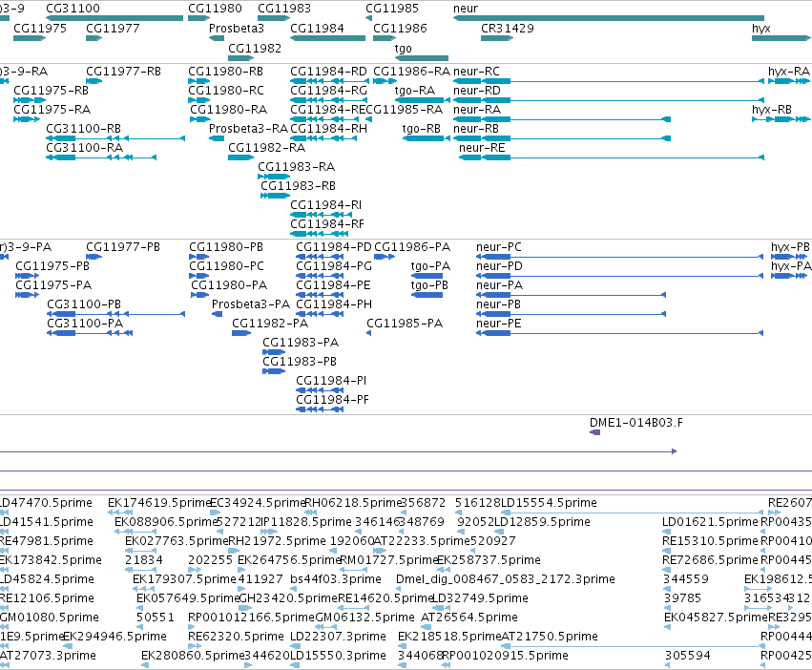Select EST RE72686.5prime
The image size is (812, 670).
[x=710, y=560]
